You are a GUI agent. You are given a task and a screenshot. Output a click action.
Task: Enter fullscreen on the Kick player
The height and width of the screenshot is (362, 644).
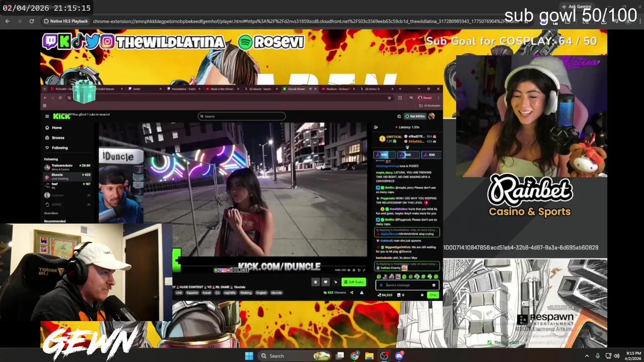tap(363, 270)
